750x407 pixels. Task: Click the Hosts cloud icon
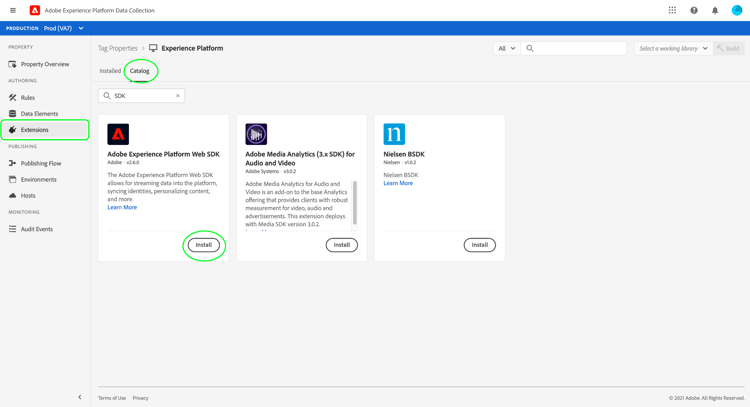click(12, 196)
